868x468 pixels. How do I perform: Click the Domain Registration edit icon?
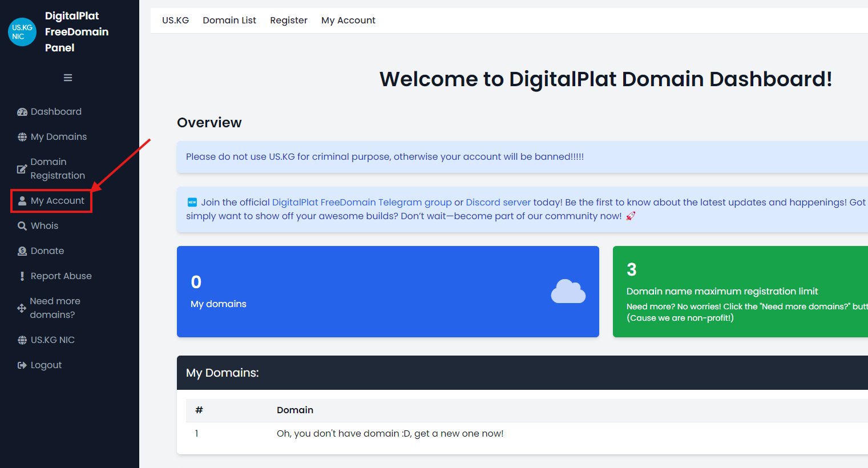22,169
